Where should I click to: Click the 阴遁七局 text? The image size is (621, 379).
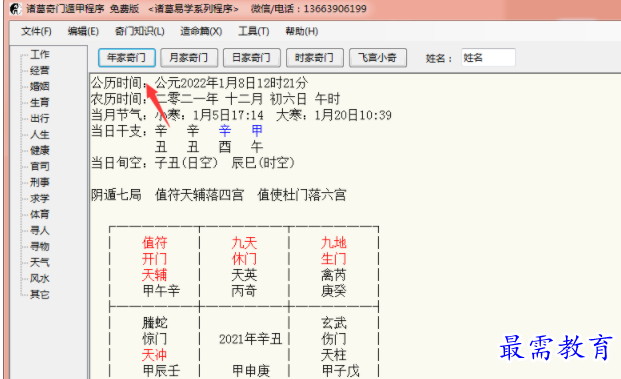coord(116,195)
